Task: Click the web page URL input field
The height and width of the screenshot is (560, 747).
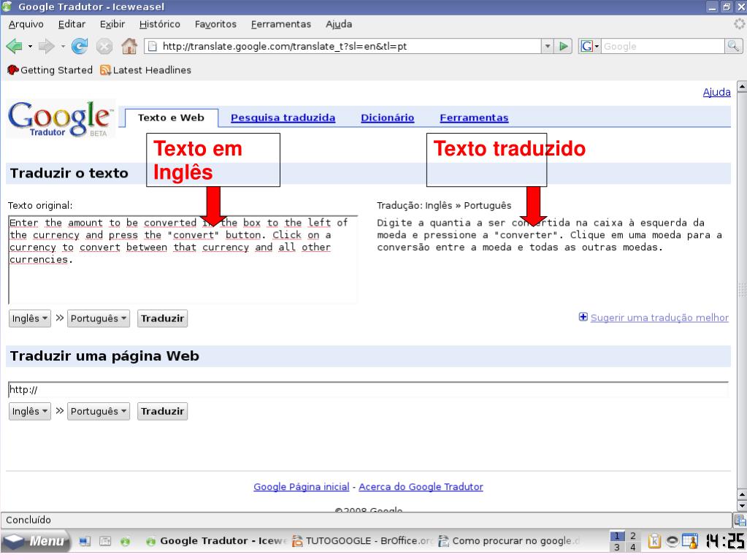Action: [x=367, y=390]
